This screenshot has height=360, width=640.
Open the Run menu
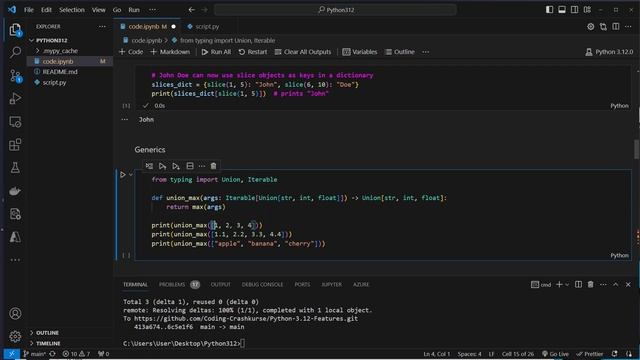coord(134,9)
